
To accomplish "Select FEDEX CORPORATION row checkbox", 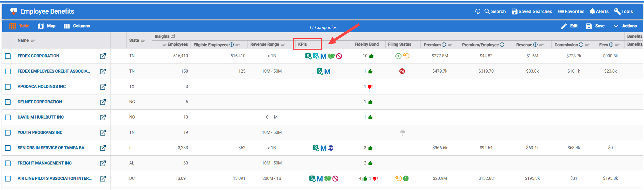I will click(x=8, y=56).
